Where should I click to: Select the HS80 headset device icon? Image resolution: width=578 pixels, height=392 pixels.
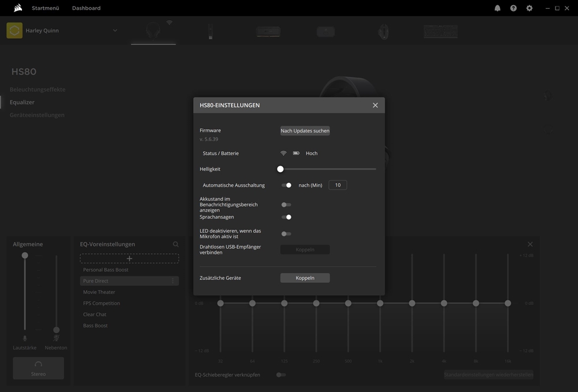[x=153, y=31]
